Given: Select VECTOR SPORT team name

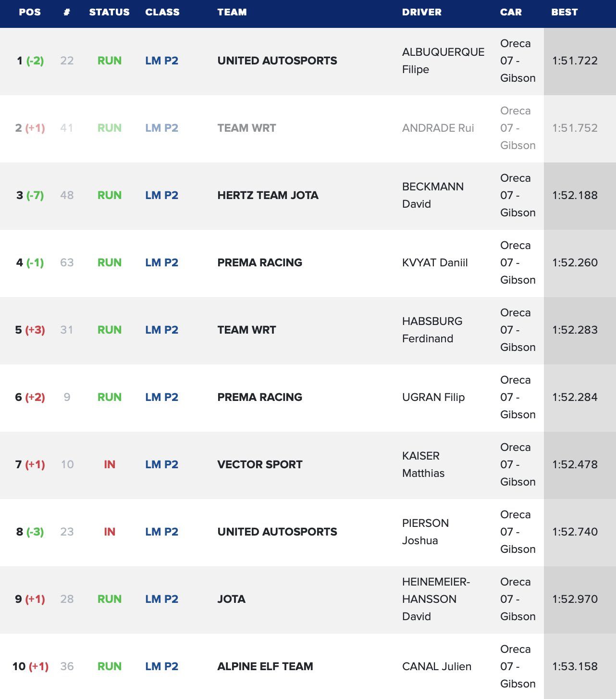Looking at the screenshot, I should [259, 464].
